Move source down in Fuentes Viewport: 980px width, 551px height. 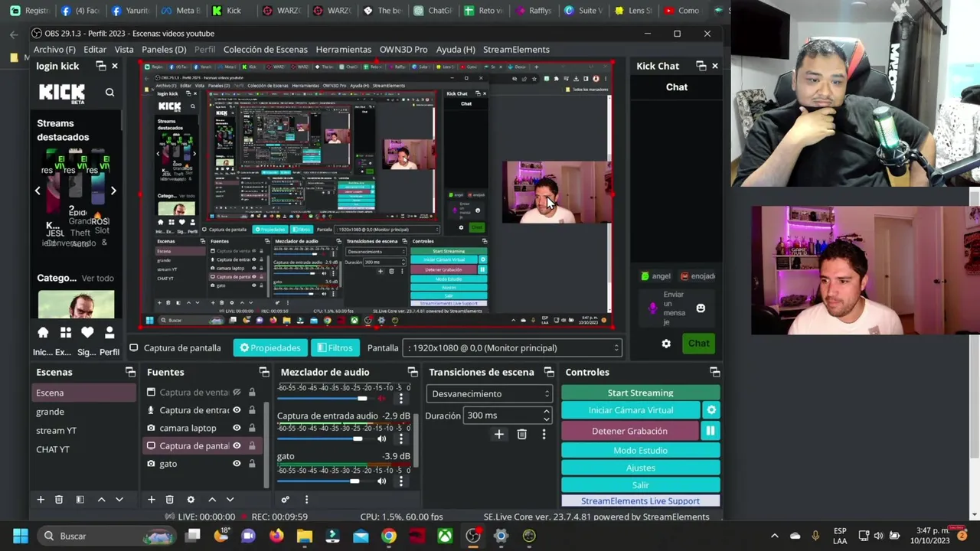[x=230, y=500]
